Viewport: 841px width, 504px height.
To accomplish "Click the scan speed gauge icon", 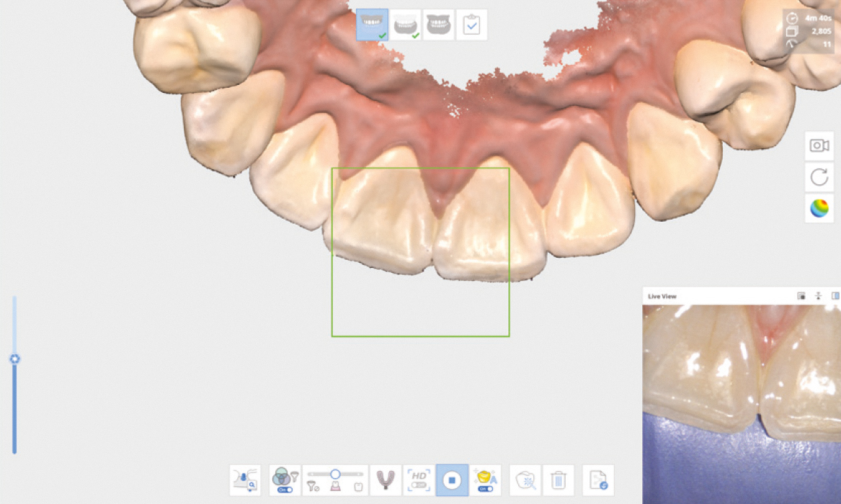I will 792,45.
